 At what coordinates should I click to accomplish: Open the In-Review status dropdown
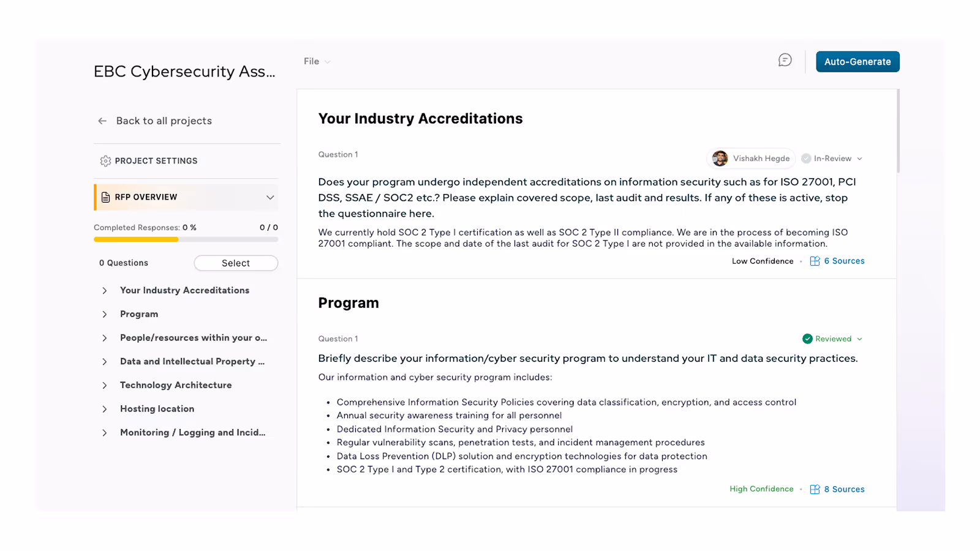(x=860, y=158)
